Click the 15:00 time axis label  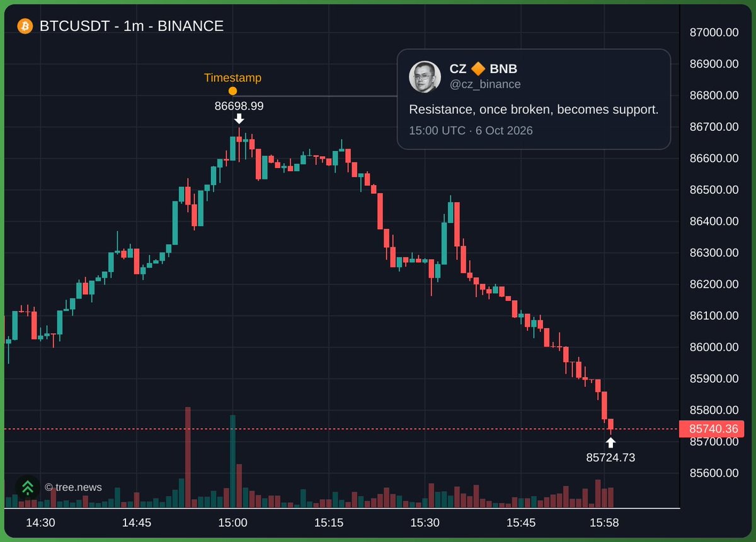(x=232, y=522)
